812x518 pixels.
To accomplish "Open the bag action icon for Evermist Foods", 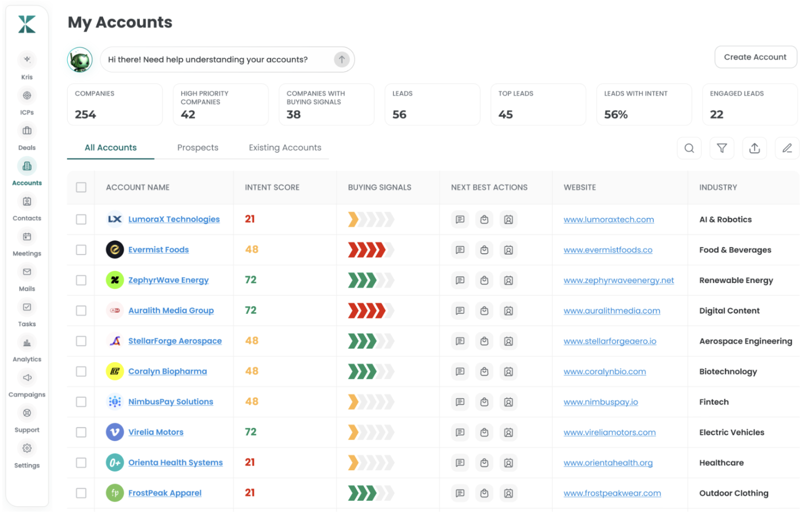I will click(x=484, y=250).
